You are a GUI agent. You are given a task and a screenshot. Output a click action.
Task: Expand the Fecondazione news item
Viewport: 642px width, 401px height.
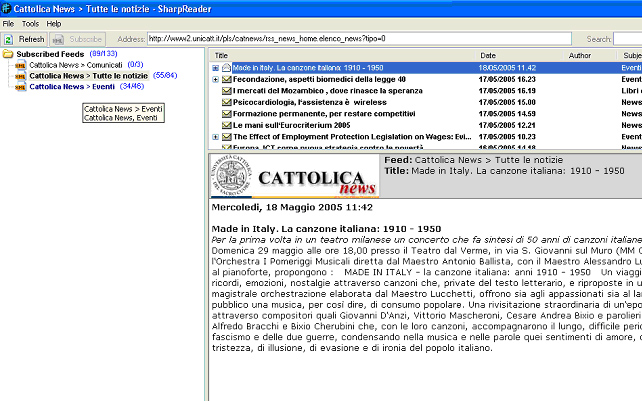(215, 78)
